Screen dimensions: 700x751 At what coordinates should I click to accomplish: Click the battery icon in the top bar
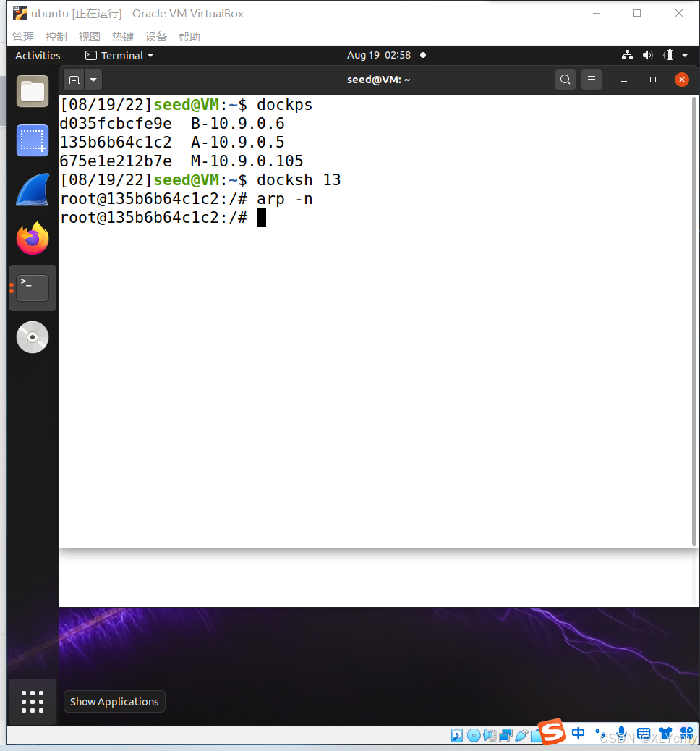pyautogui.click(x=669, y=55)
